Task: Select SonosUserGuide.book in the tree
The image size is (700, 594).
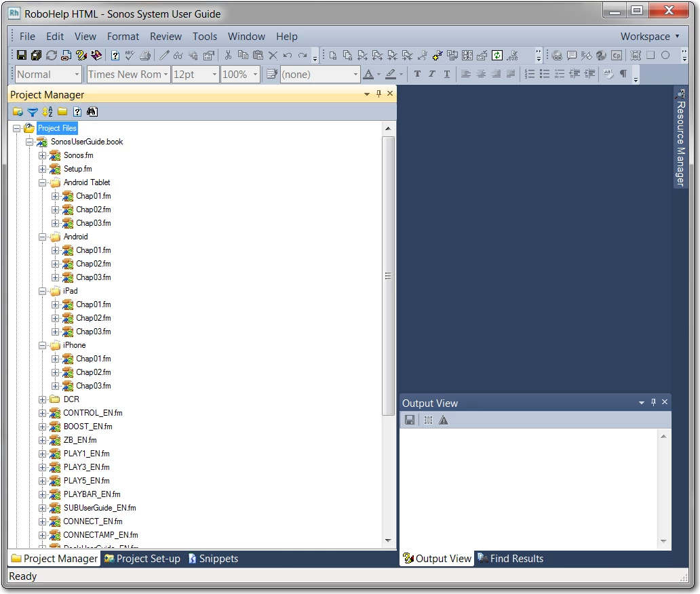Action: [x=87, y=142]
